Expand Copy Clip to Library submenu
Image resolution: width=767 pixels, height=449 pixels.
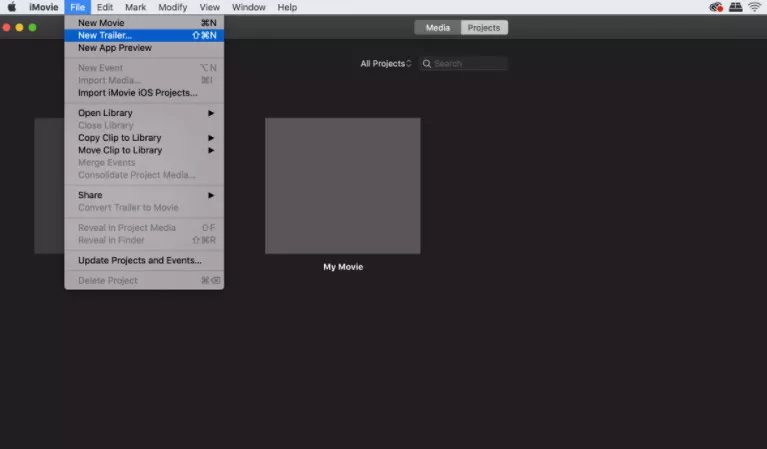[144, 137]
